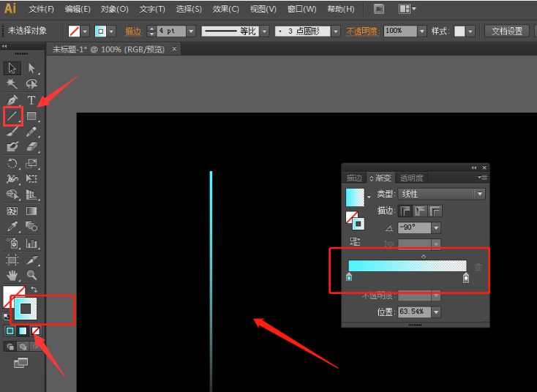This screenshot has height=392, width=537.
Task: Select the Slice tool
Action: (31, 260)
